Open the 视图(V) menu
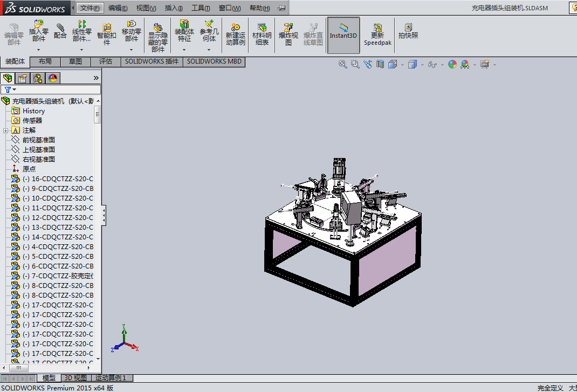 point(146,8)
